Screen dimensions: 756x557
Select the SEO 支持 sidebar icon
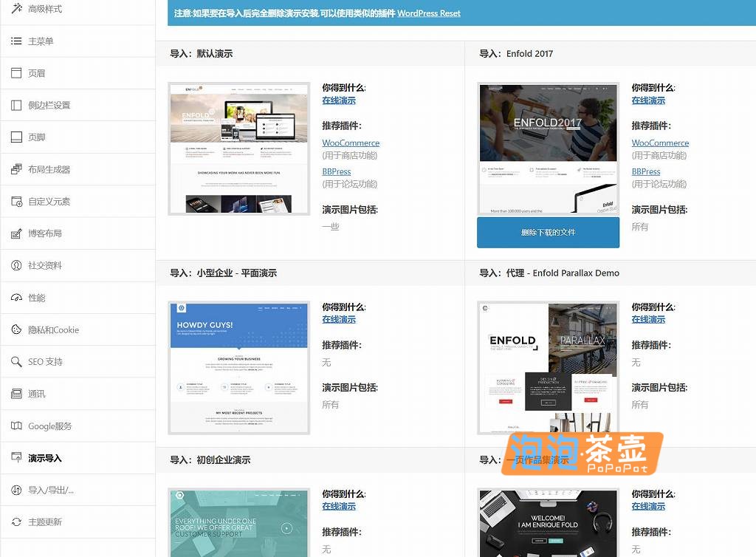[x=18, y=361]
